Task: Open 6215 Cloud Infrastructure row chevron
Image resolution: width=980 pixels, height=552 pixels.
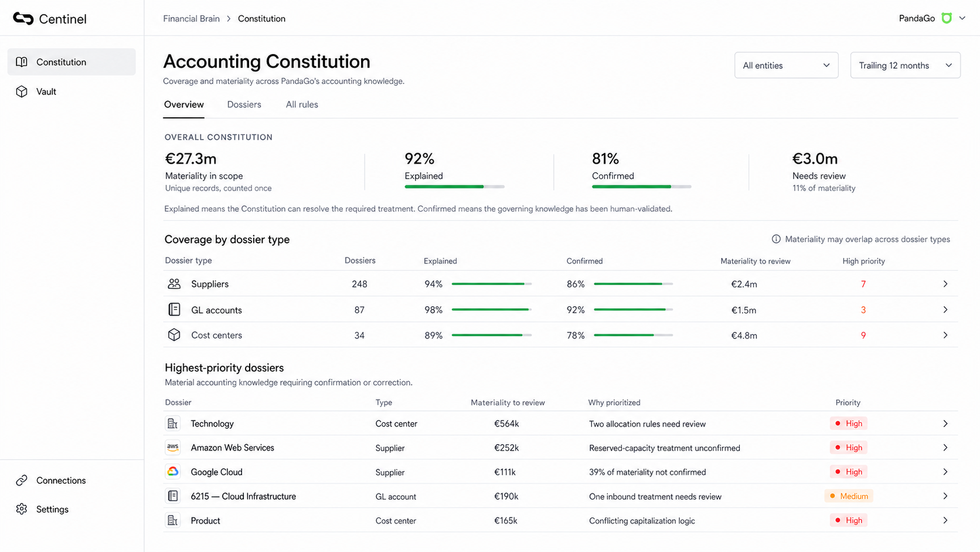Action: pyautogui.click(x=945, y=496)
